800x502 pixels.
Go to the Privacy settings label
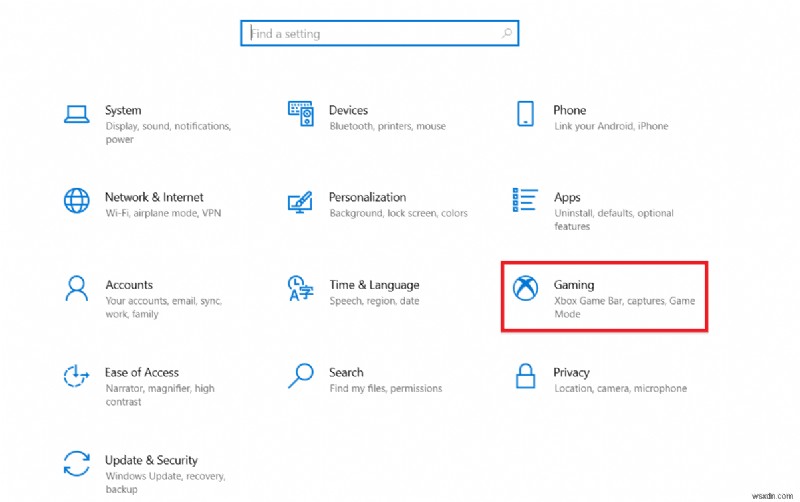click(x=571, y=372)
